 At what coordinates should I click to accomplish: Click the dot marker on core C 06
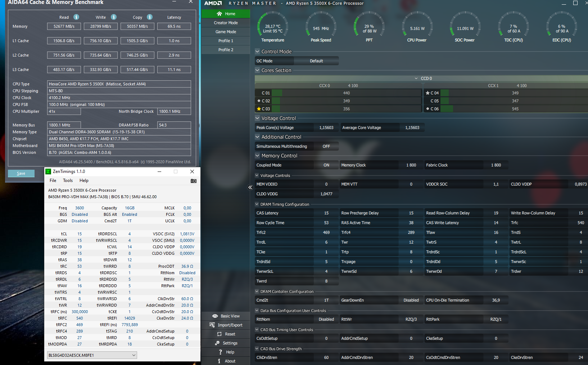pyautogui.click(x=428, y=109)
